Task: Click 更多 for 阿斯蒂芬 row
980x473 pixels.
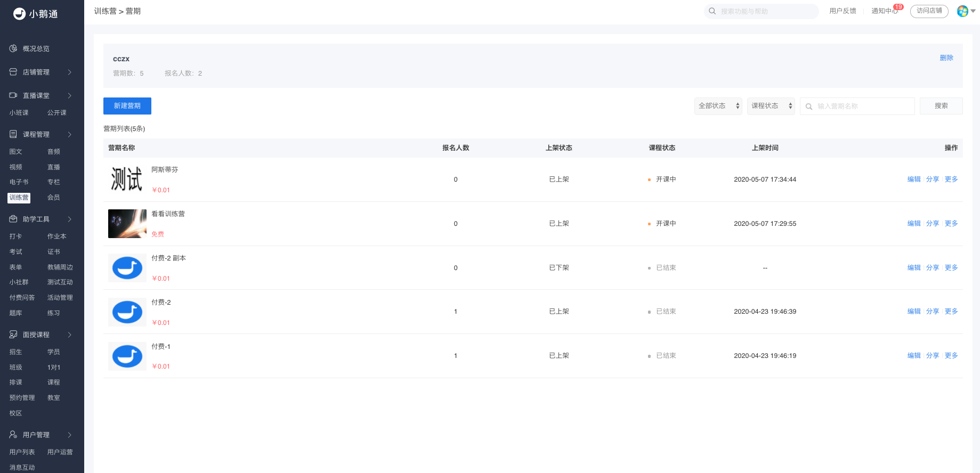Action: click(951, 180)
